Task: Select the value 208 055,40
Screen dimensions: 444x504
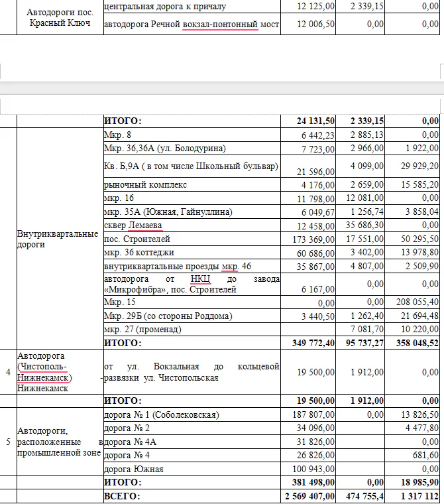Action: (x=417, y=302)
